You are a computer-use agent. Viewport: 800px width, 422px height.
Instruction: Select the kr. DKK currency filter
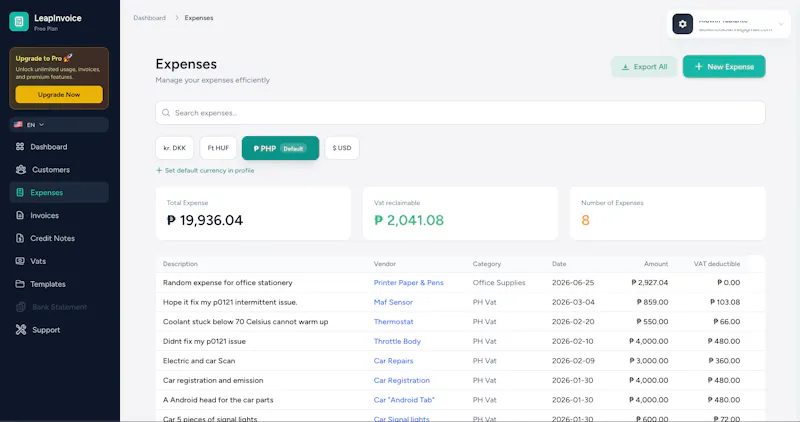pyautogui.click(x=174, y=148)
